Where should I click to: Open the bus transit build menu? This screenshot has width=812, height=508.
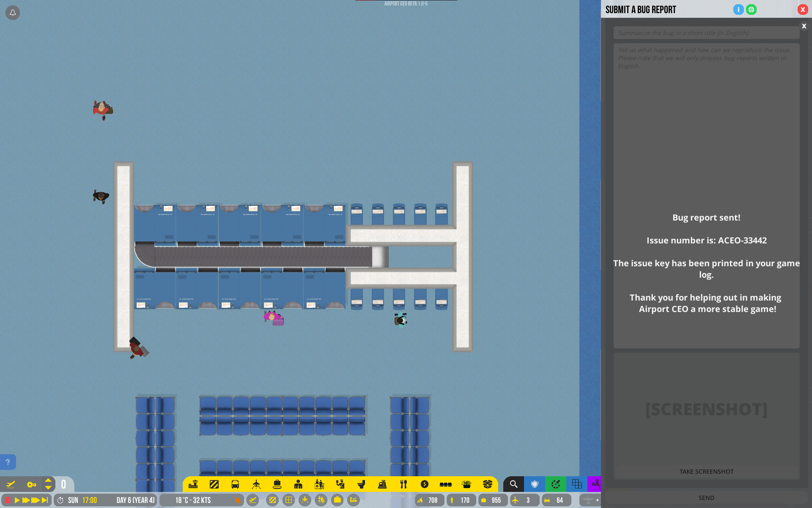[x=235, y=484]
